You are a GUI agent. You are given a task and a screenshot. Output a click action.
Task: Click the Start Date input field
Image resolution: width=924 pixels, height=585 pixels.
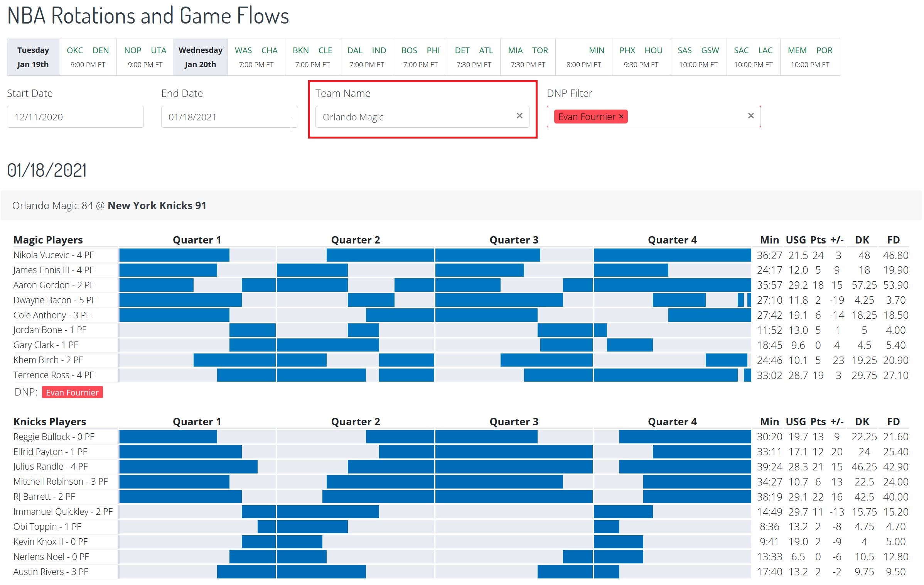[75, 117]
